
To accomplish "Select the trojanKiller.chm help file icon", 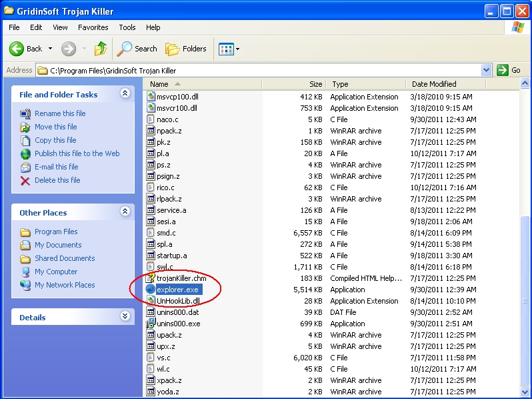I will (150, 278).
